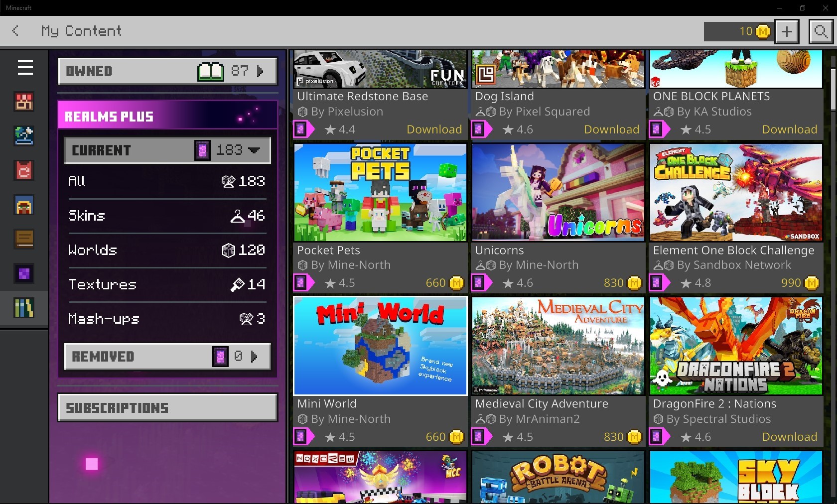Viewport: 837px width, 504px height.
Task: Open the Sky Block thumbnail
Action: (736, 477)
